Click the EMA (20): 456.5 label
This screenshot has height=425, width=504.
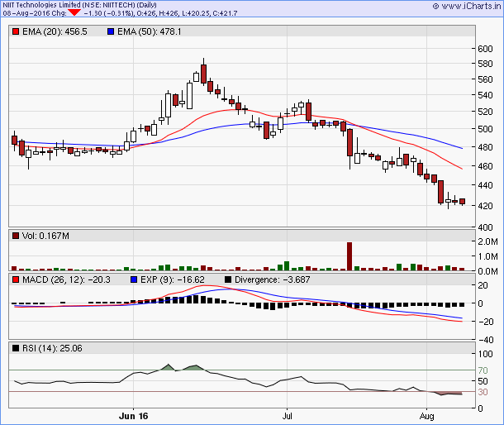(55, 31)
